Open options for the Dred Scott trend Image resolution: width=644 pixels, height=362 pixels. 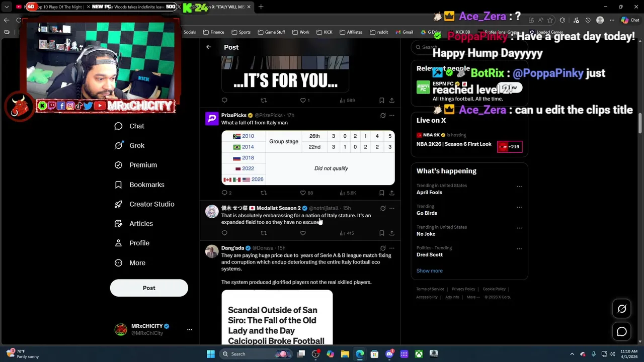click(x=519, y=249)
